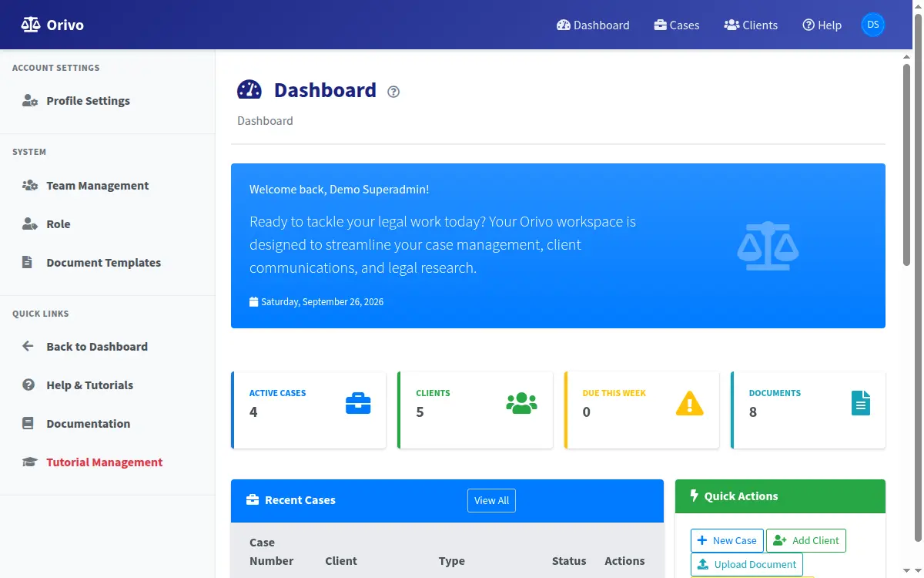Open Profile Settings in sidebar
Screen dimensions: 924x578
[x=107, y=101]
